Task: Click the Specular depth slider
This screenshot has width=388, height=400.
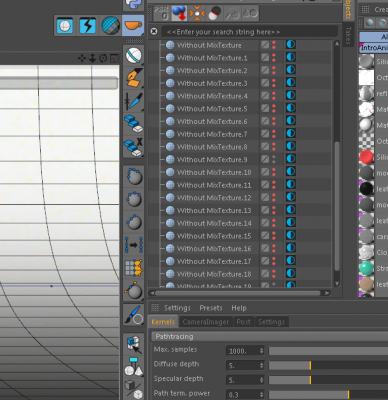Action: (x=328, y=380)
